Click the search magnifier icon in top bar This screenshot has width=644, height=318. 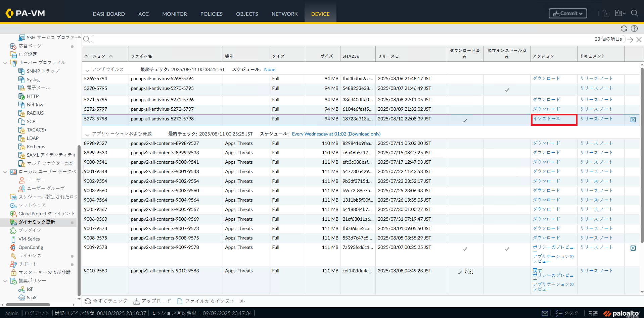(x=634, y=13)
